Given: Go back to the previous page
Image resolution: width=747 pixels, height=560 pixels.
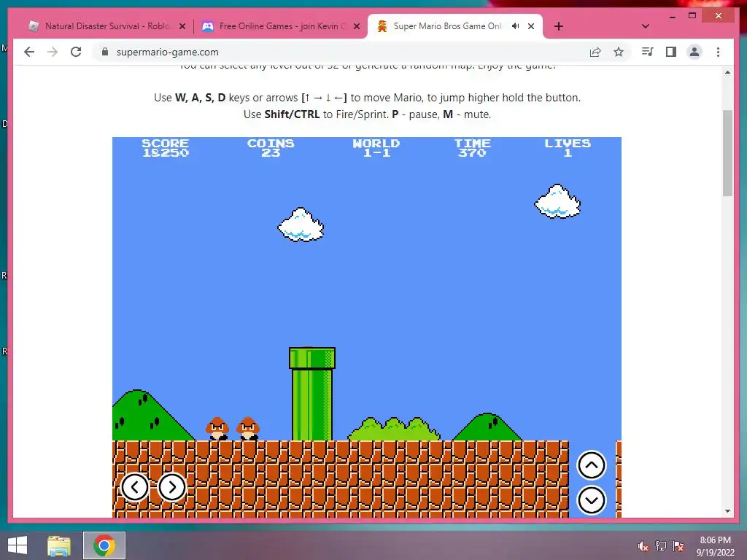Looking at the screenshot, I should [29, 52].
